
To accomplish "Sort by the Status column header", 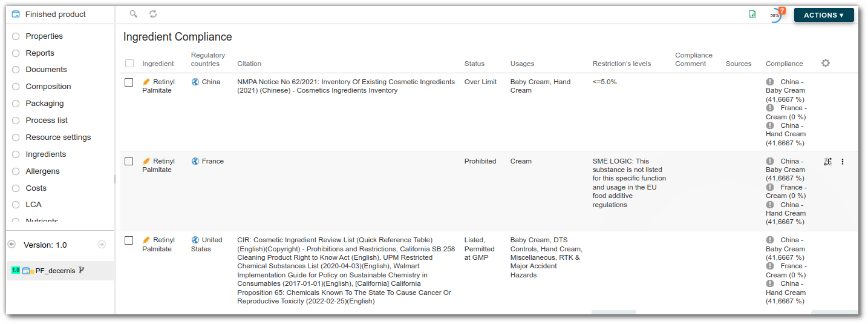I will [474, 64].
